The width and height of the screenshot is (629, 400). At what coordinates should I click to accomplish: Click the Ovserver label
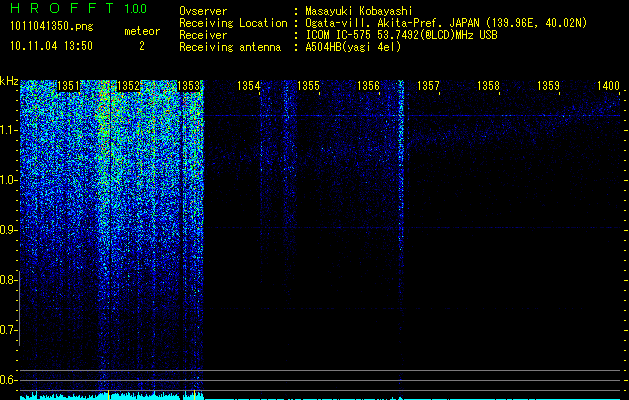[x=203, y=11]
